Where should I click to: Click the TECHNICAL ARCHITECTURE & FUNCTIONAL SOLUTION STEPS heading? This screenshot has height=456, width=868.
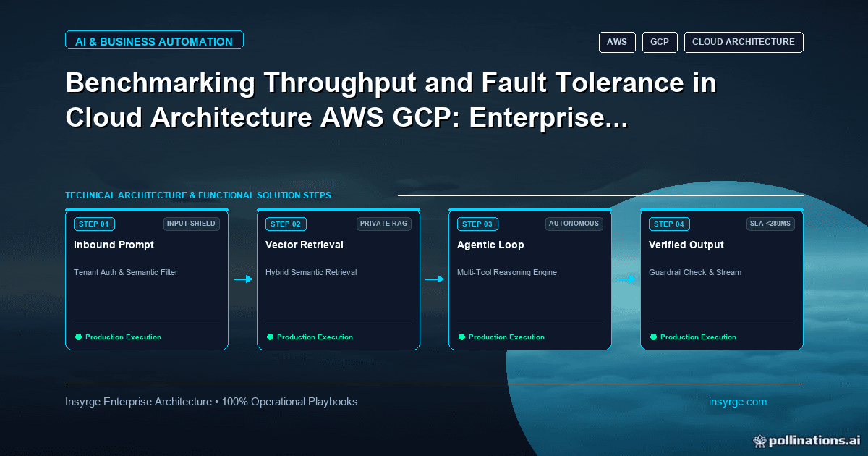click(198, 195)
